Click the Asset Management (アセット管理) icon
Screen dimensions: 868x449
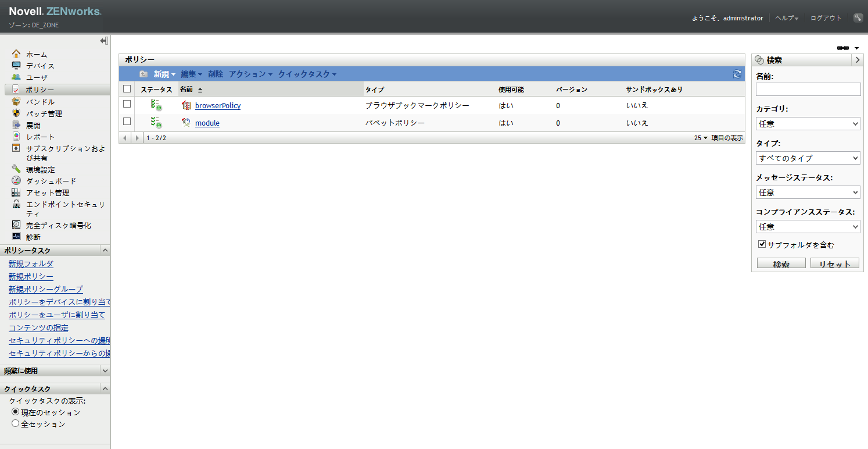[x=16, y=193]
